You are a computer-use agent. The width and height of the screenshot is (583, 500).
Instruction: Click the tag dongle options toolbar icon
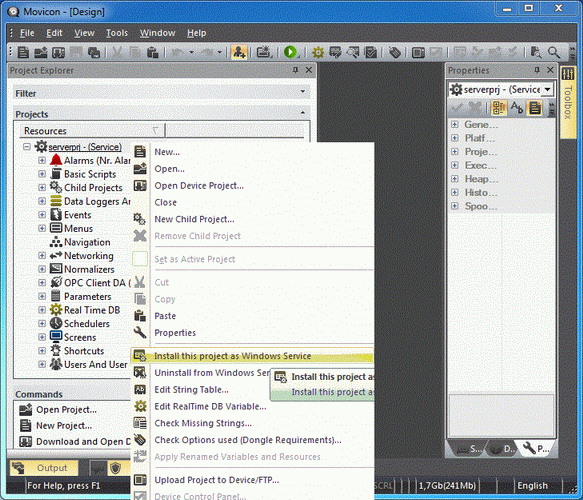pos(394,52)
